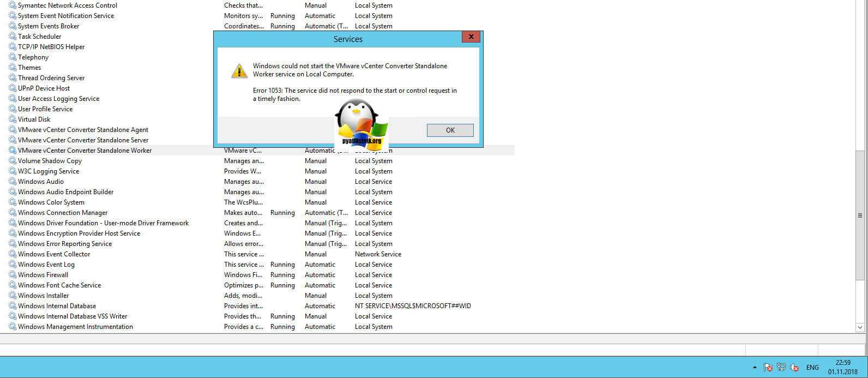
Task: Click the Task Scheduler service gear icon
Action: (x=12, y=37)
